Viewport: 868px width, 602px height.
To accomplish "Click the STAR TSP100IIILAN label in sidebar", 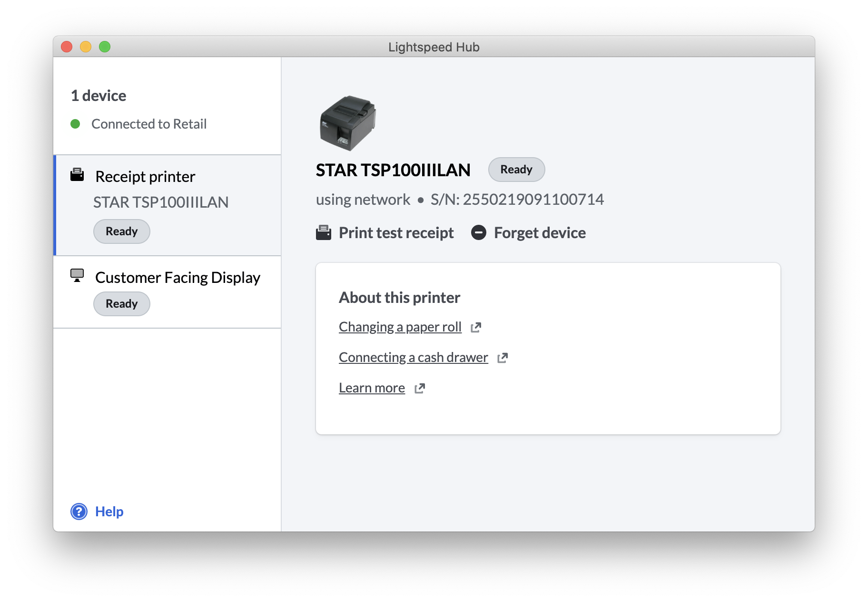I will pyautogui.click(x=161, y=202).
